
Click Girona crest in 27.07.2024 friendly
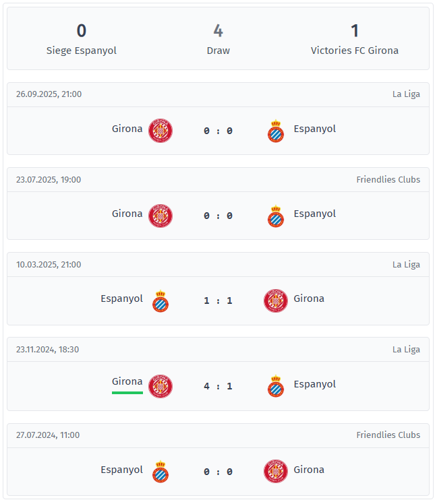(275, 470)
